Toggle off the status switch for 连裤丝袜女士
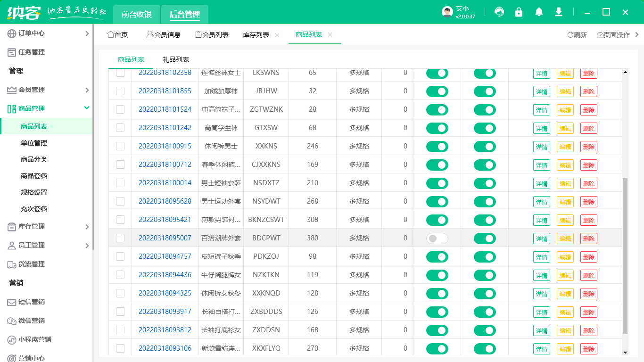This screenshot has width=644, height=362. pyautogui.click(x=437, y=73)
